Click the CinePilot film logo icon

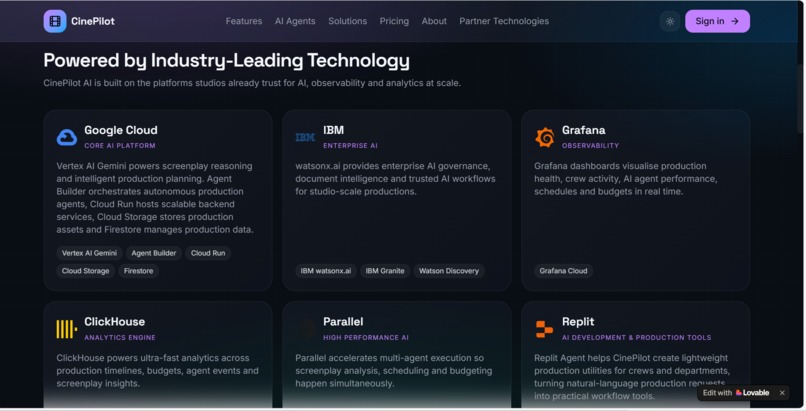click(x=55, y=21)
